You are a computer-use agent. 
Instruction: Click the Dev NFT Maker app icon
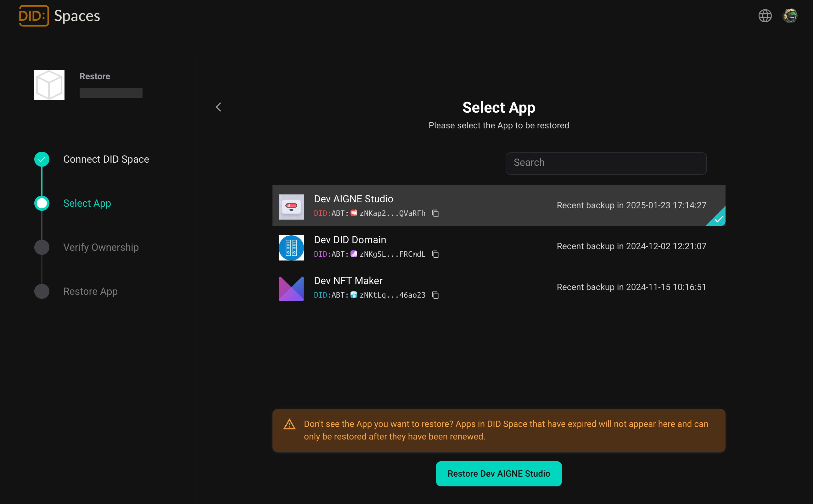291,289
